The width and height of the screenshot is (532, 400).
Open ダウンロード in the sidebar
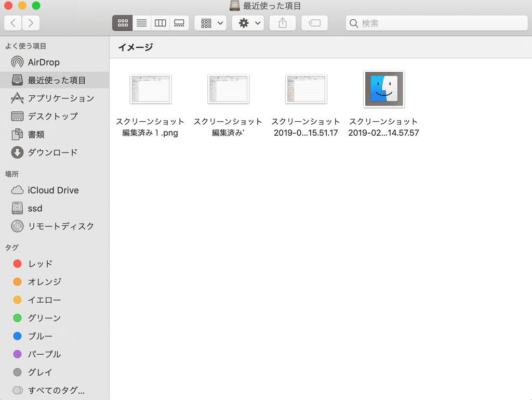(53, 152)
